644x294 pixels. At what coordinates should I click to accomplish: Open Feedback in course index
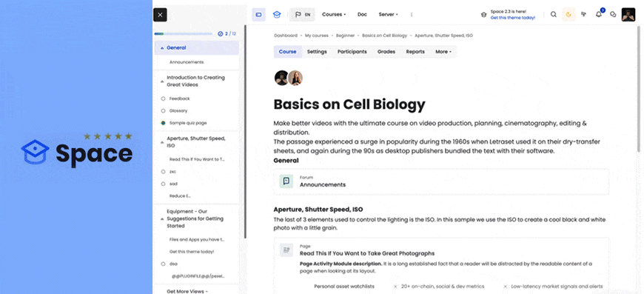click(x=179, y=98)
